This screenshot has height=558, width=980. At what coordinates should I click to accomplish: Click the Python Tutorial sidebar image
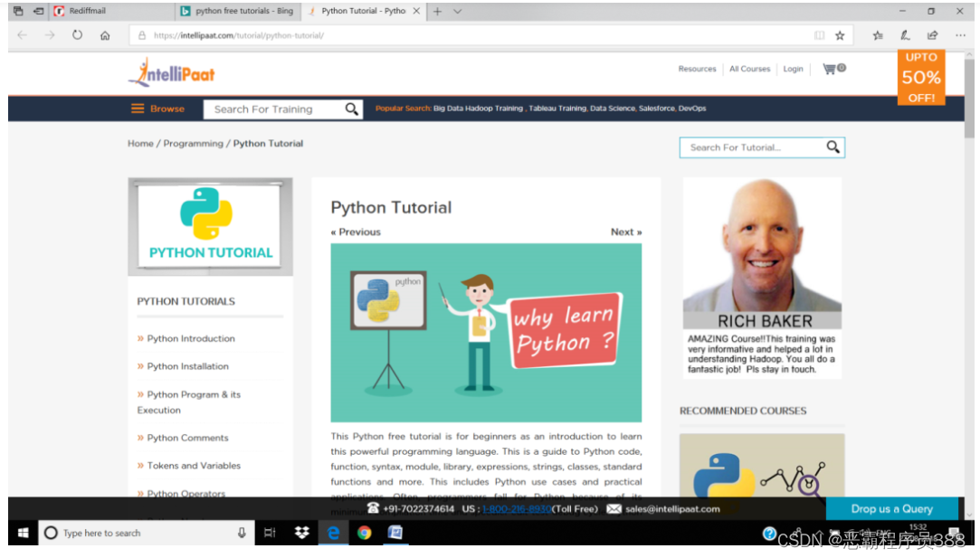pos(210,226)
